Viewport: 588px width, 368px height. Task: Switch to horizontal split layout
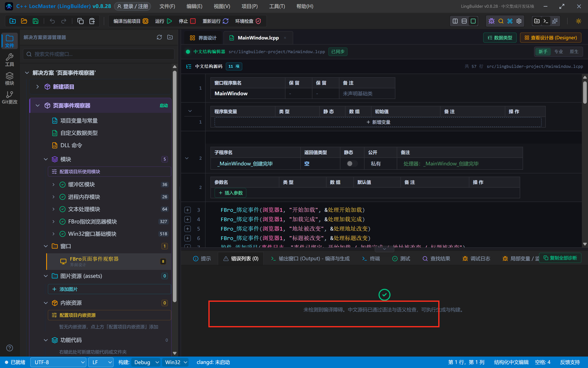464,21
